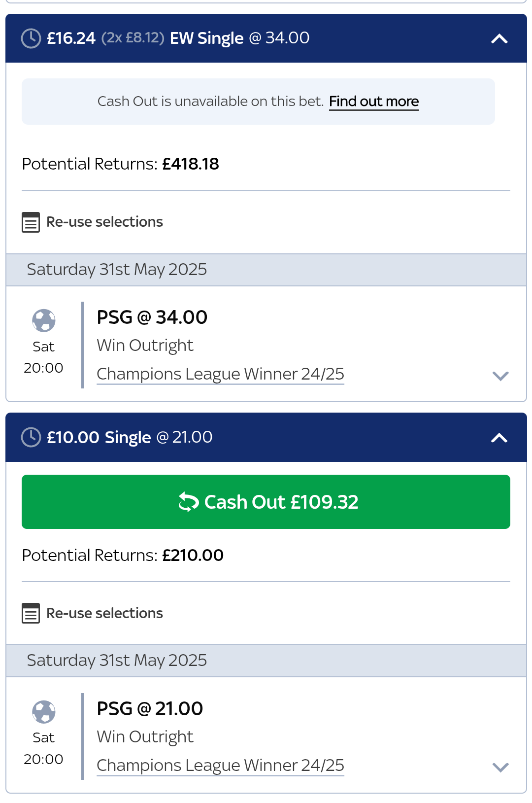Click football icon beside PSG @ 34.00
This screenshot has height=803, width=532.
click(x=44, y=320)
